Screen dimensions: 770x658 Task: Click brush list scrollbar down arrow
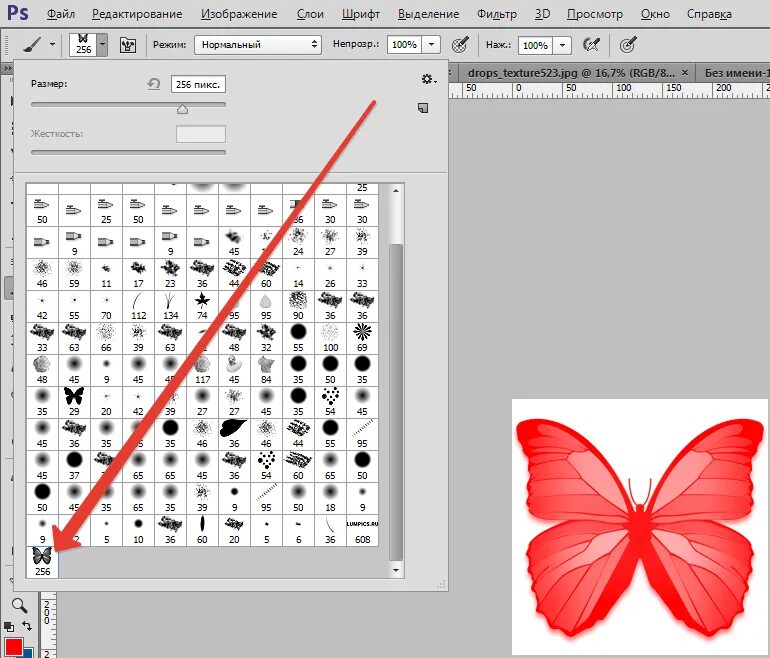[396, 570]
